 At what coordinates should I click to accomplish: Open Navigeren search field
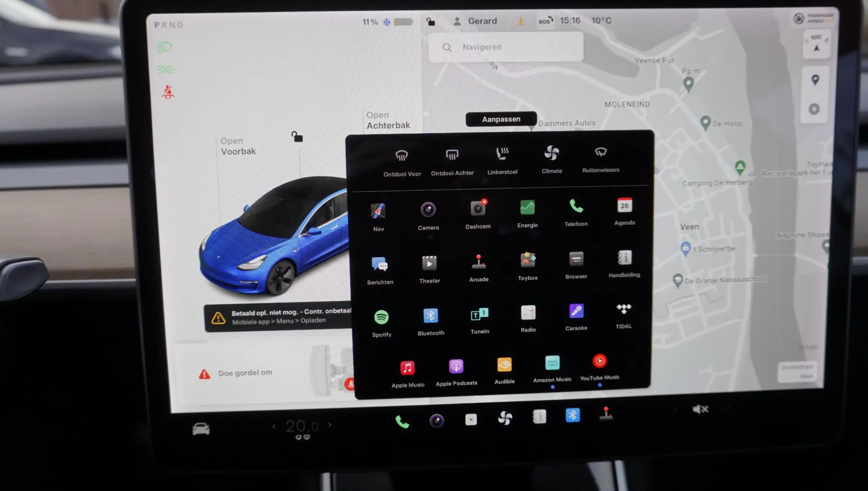pyautogui.click(x=505, y=46)
